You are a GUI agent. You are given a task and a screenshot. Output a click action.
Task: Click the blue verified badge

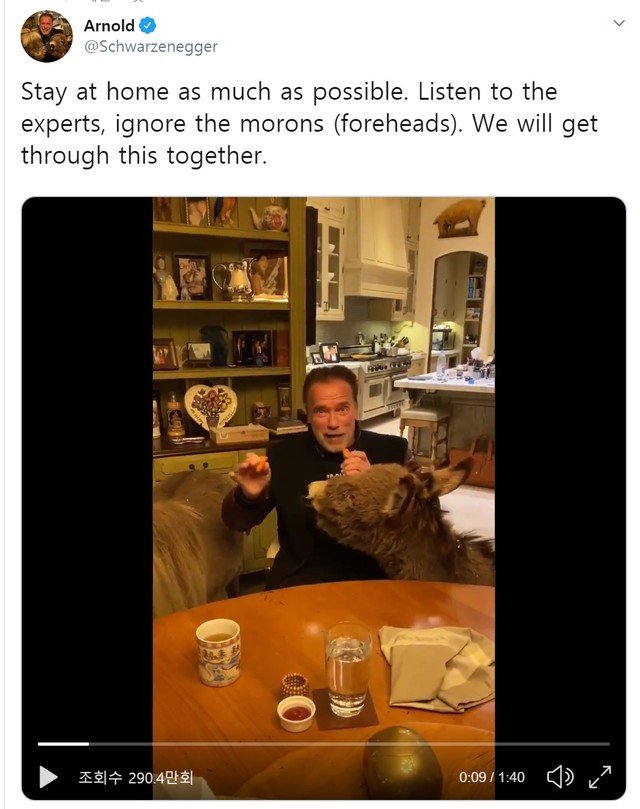148,25
